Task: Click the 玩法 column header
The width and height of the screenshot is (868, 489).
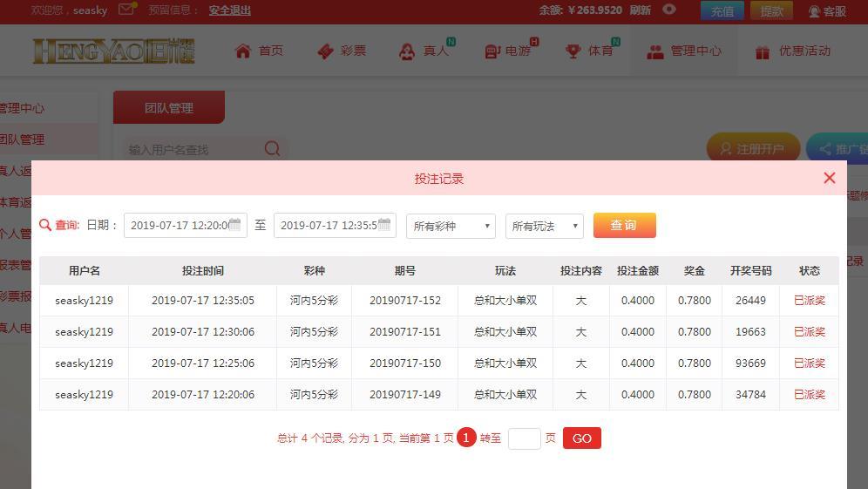Action: tap(505, 271)
